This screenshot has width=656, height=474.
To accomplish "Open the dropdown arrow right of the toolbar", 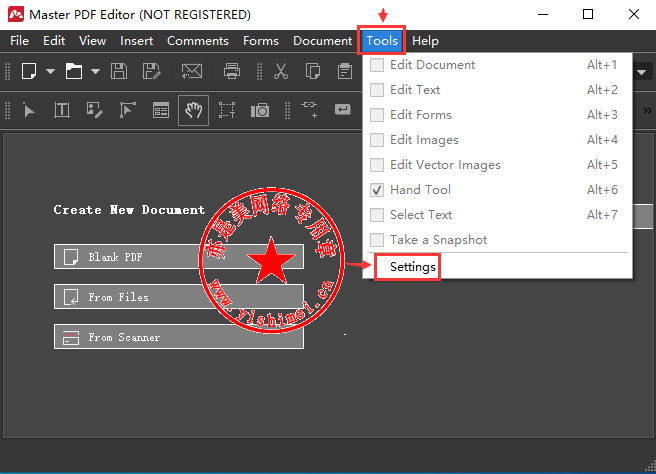I will (x=641, y=72).
